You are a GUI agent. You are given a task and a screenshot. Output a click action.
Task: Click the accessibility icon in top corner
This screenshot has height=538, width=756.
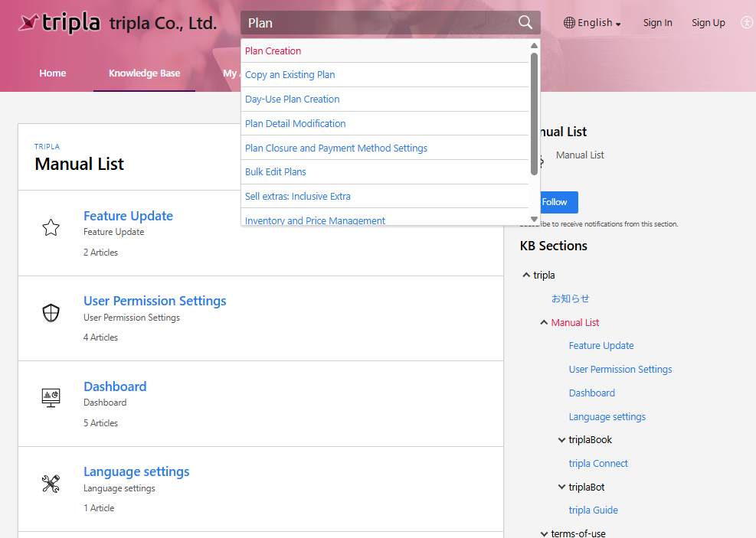click(x=747, y=23)
